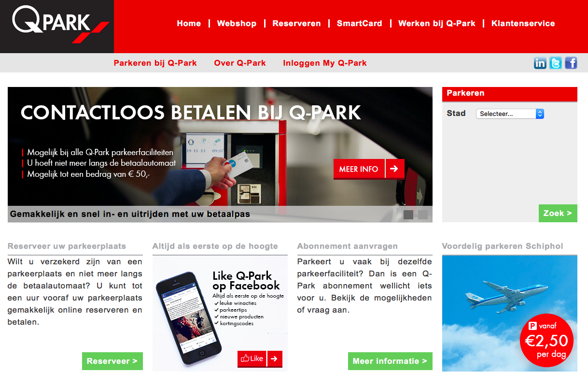Click the Reserveer button
This screenshot has height=373, width=588.
pos(112,361)
